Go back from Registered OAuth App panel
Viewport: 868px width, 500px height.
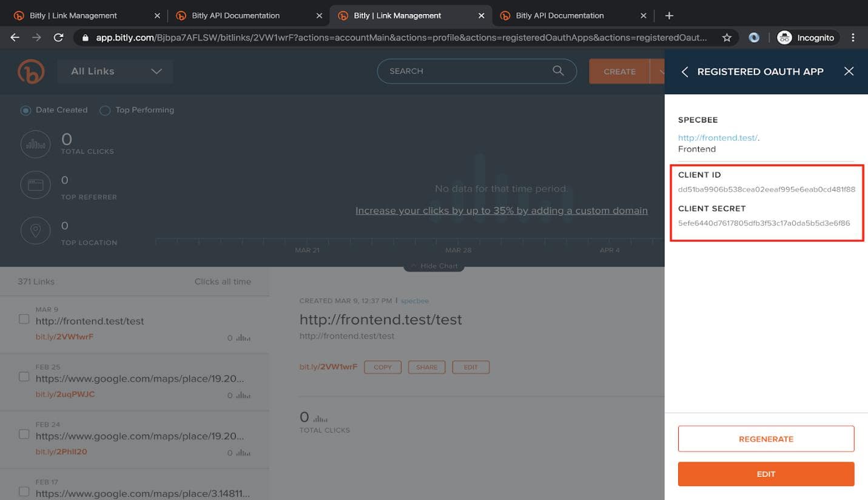685,72
